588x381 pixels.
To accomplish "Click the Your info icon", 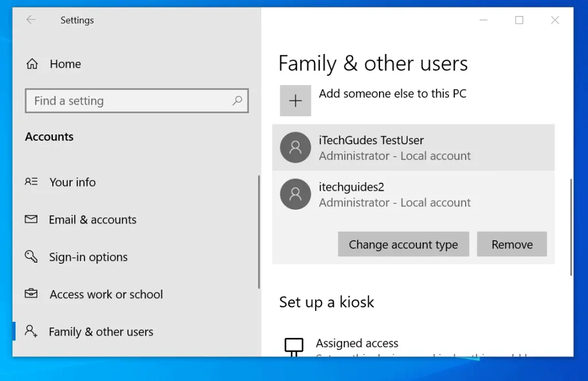I will click(31, 182).
